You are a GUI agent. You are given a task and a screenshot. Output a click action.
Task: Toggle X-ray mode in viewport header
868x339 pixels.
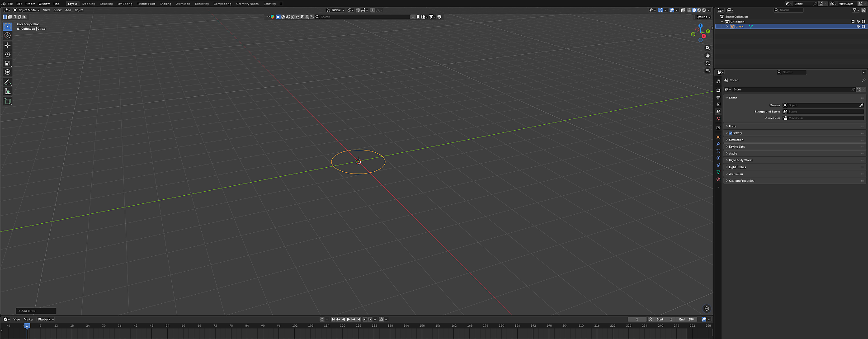point(683,10)
